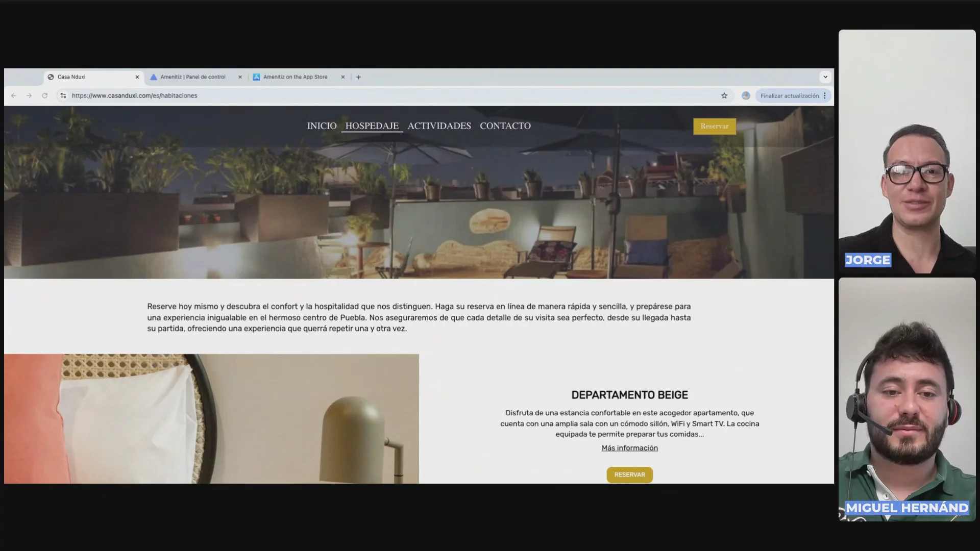Open site information icon in address bar

(x=63, y=95)
